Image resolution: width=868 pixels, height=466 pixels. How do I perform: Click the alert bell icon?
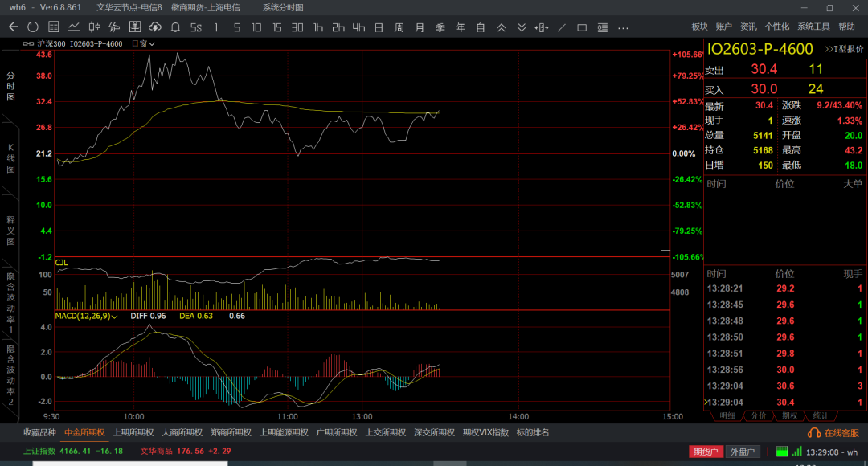(x=175, y=27)
